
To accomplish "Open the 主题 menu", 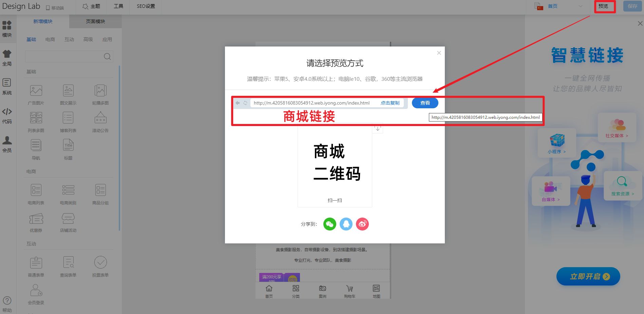I will click(91, 6).
